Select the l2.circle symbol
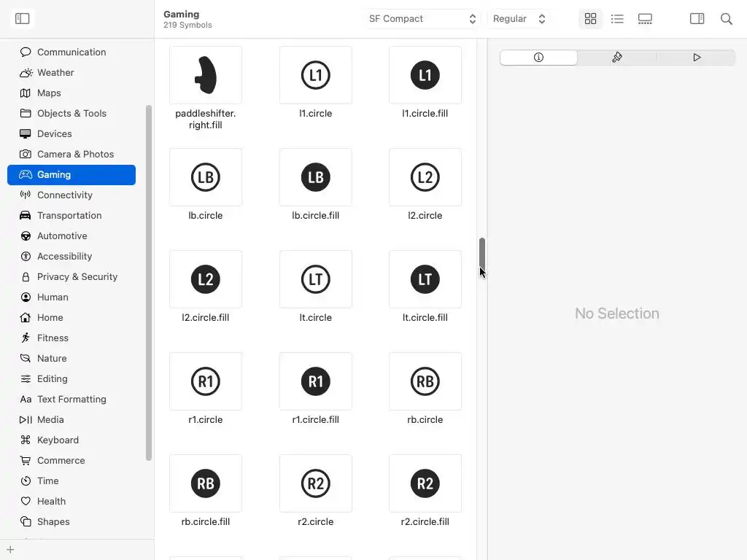The height and width of the screenshot is (560, 747). (425, 177)
